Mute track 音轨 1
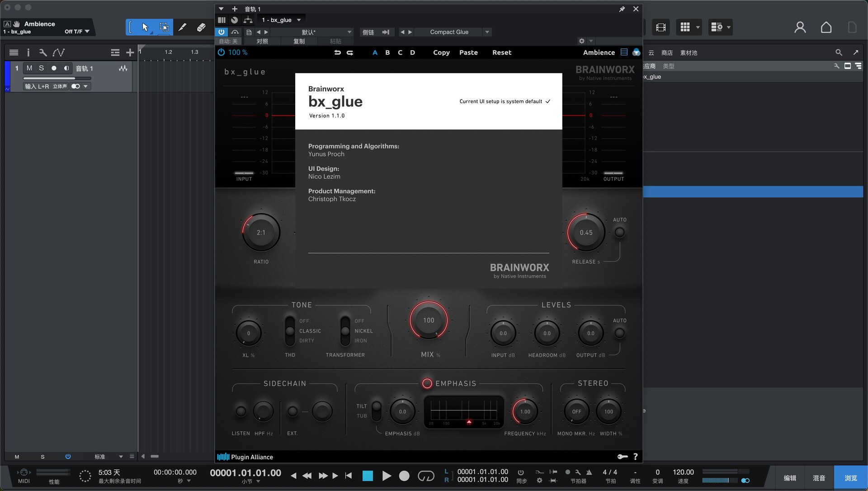Screen dimensions: 868x491 tap(29, 68)
